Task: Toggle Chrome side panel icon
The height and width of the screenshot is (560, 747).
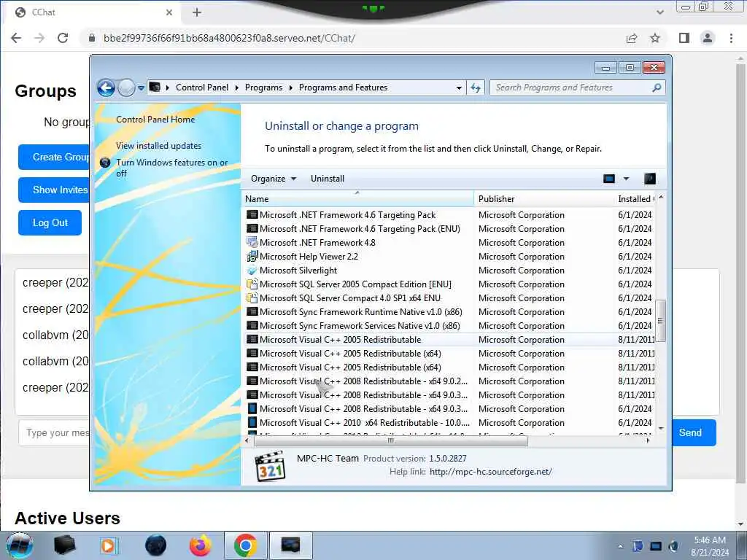Action: pyautogui.click(x=684, y=38)
